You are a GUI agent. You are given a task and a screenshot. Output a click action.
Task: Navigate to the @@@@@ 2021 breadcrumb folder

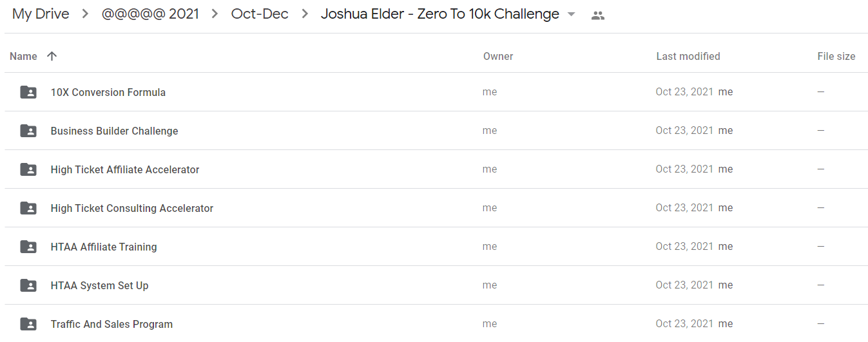[150, 14]
